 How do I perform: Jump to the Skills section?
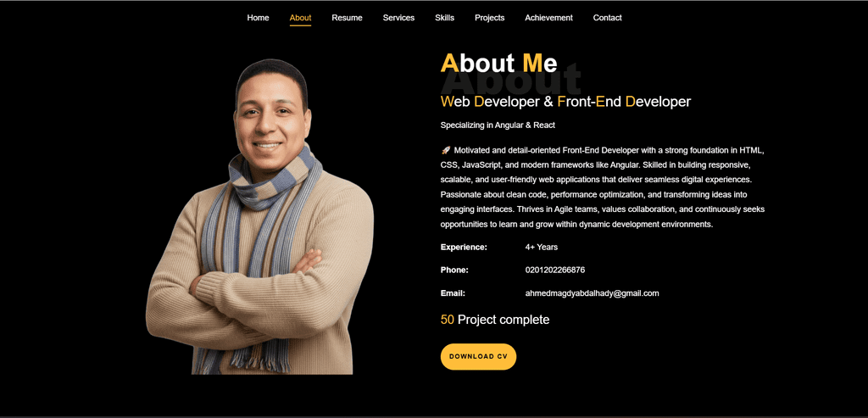[x=444, y=18]
